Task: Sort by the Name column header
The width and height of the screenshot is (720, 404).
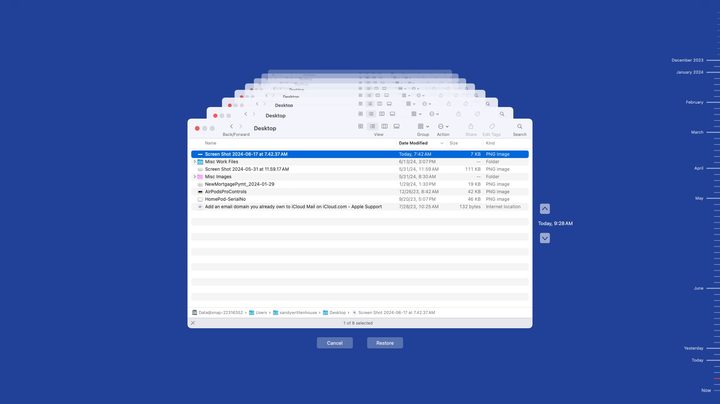Action: point(210,143)
